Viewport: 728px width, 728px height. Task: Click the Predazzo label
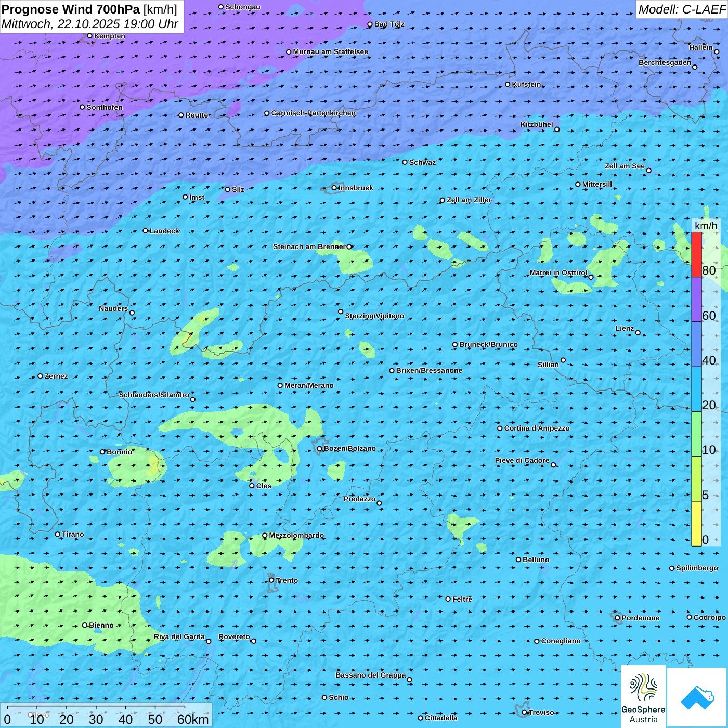(359, 499)
